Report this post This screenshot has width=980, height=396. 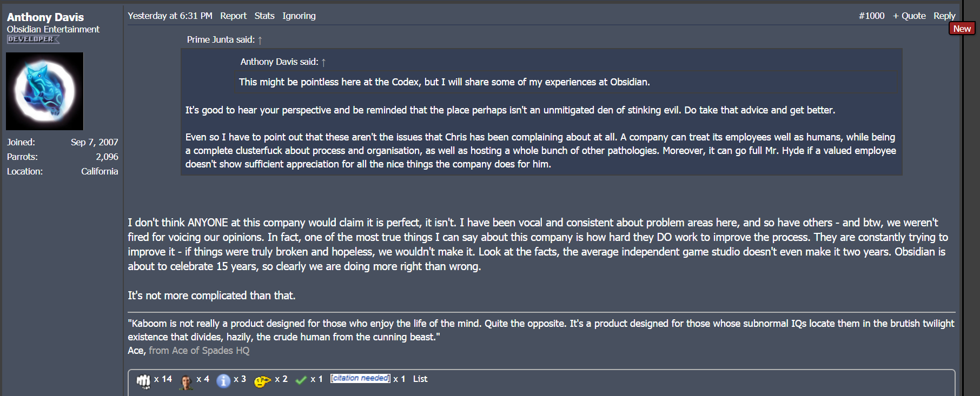(x=233, y=16)
